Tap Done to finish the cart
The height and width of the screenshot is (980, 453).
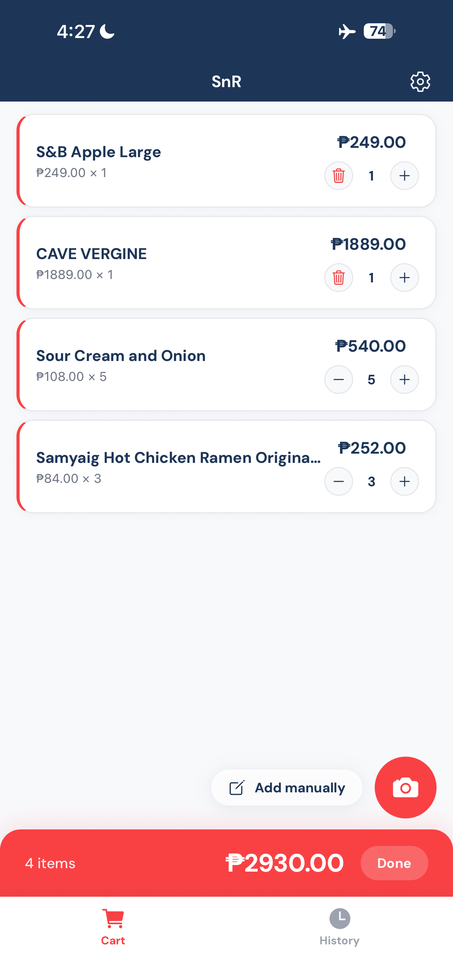[394, 863]
